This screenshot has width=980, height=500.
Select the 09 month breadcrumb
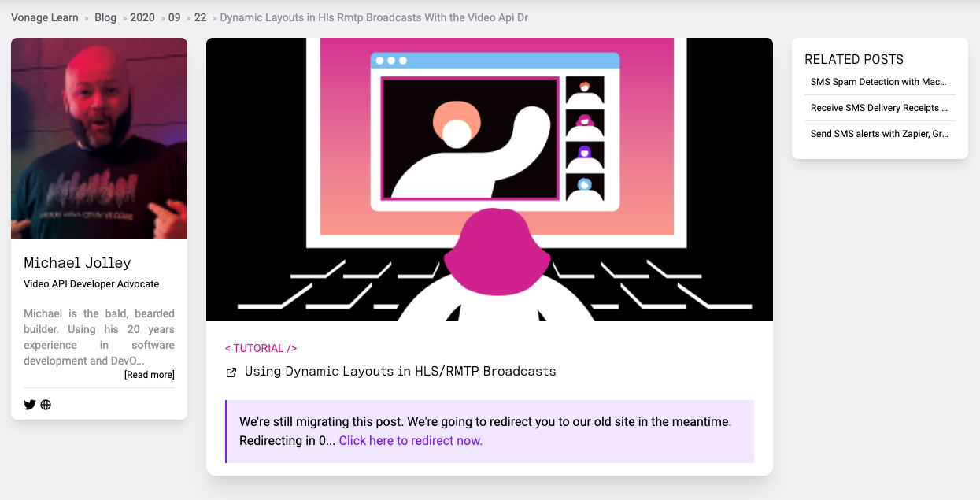(x=175, y=17)
